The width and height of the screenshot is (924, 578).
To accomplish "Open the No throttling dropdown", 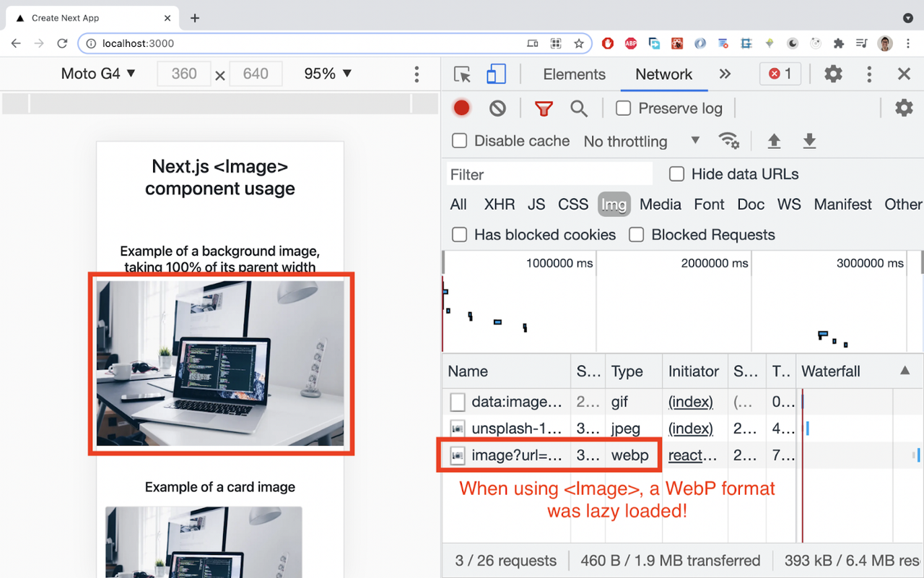I will click(x=642, y=141).
